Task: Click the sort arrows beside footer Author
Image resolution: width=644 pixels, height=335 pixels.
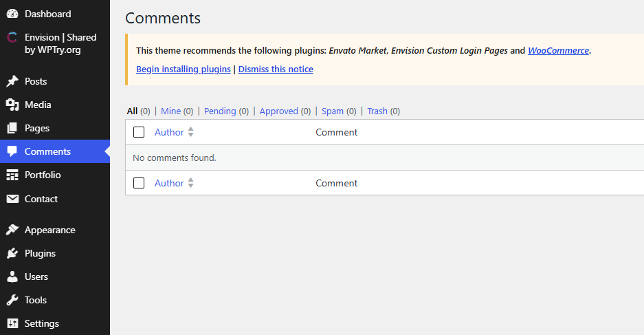Action: click(x=190, y=183)
